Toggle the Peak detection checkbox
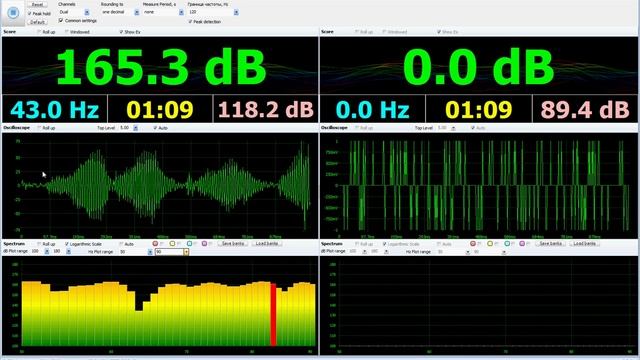Image resolution: width=640 pixels, height=360 pixels. 190,22
